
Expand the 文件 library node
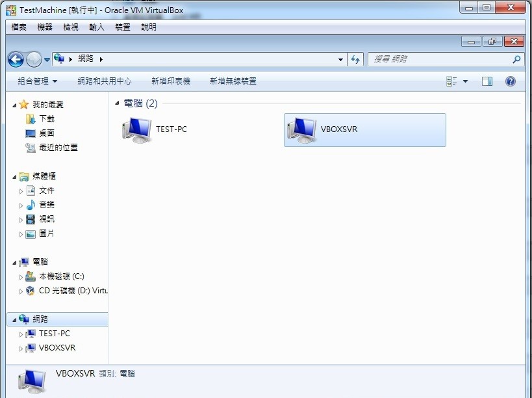point(21,192)
